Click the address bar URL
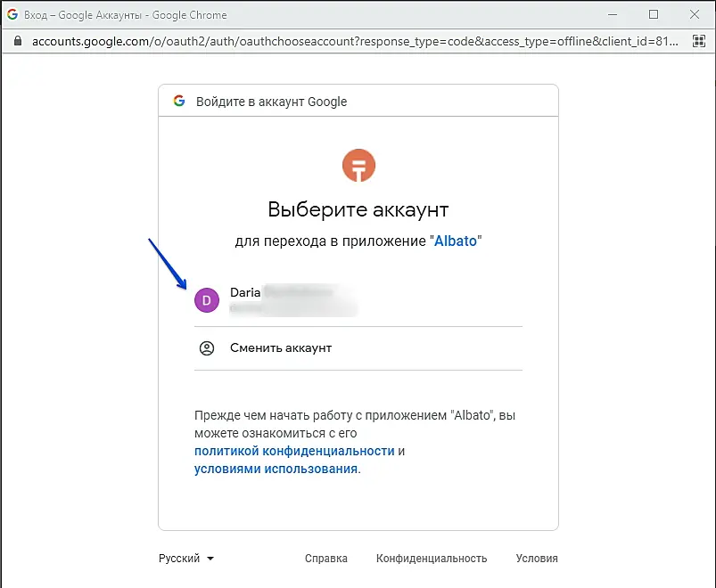The width and height of the screenshot is (716, 588). tap(355, 42)
